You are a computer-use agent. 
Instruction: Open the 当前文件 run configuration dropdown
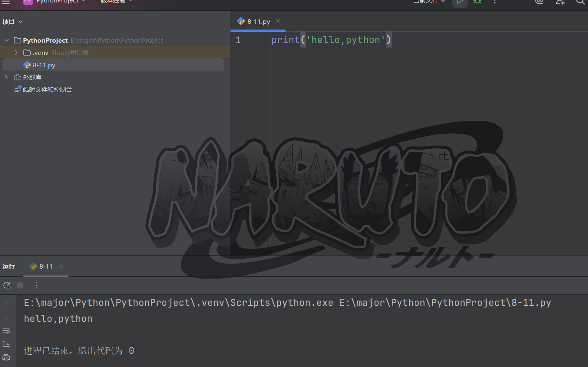[429, 2]
